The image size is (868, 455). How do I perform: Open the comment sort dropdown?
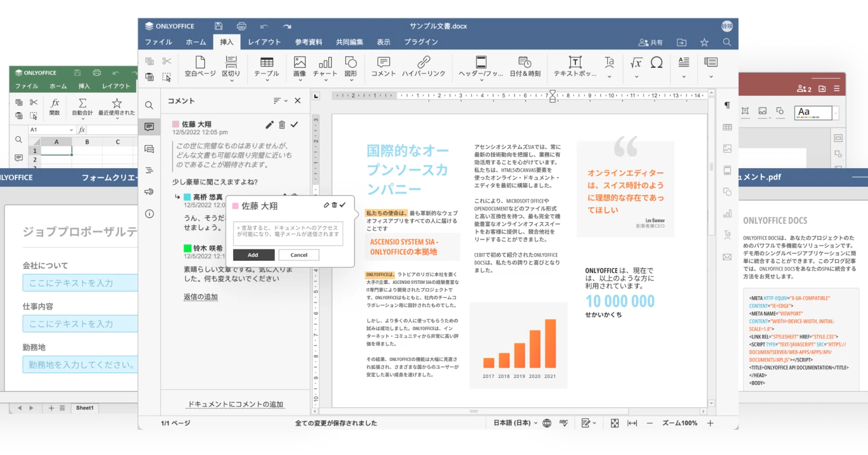tap(280, 101)
